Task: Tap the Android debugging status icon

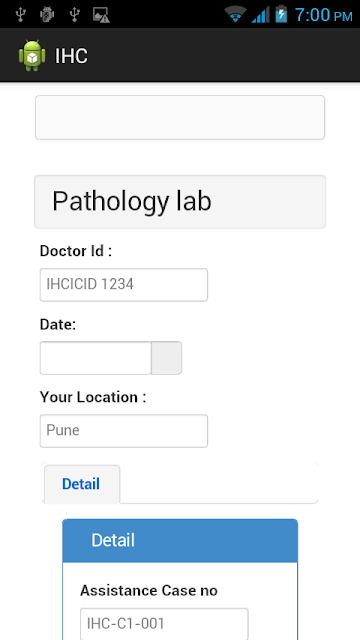Action: click(x=47, y=15)
